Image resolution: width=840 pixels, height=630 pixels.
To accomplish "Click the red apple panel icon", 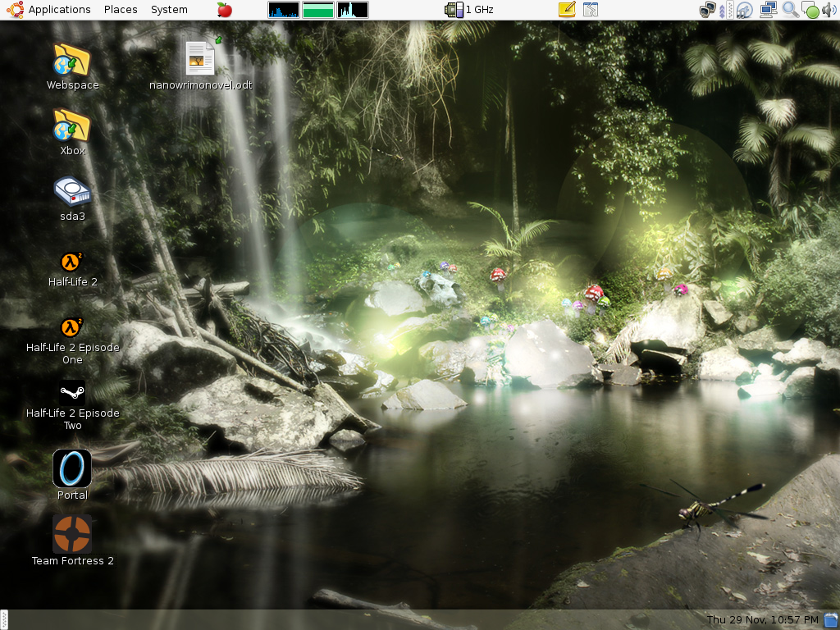I will pos(224,10).
